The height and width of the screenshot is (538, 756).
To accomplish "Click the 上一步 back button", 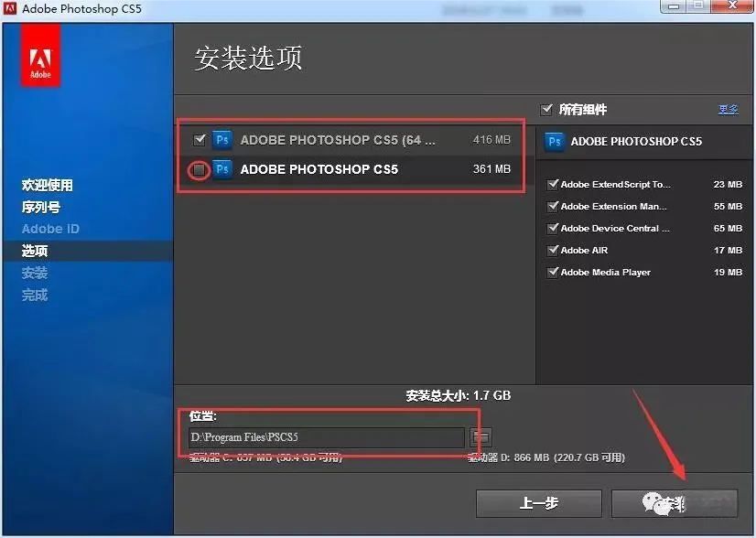I will [x=539, y=504].
